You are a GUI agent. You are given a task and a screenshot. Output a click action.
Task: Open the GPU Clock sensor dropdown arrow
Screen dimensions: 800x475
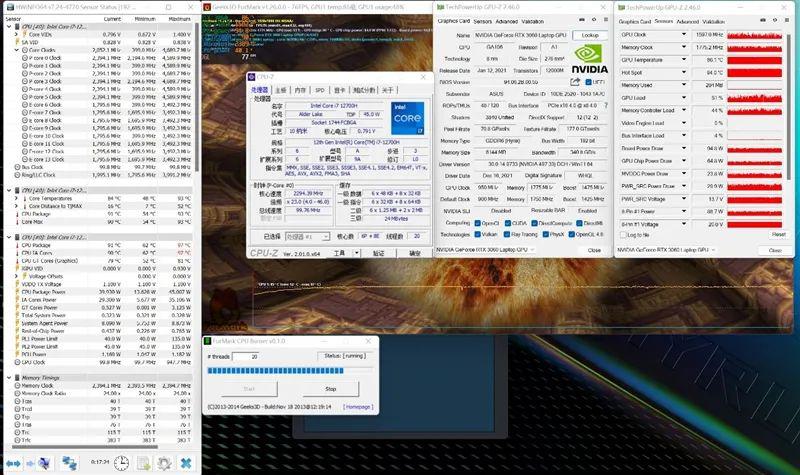coord(684,34)
